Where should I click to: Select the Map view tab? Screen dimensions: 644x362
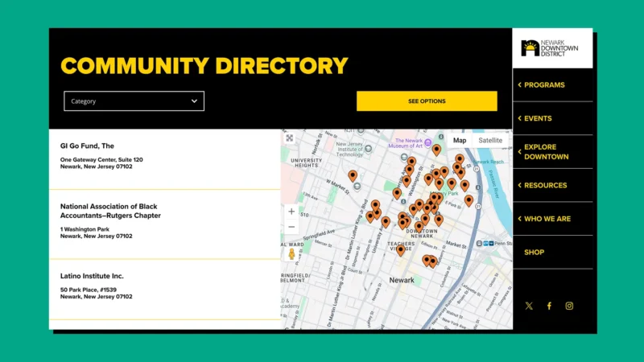(x=460, y=140)
